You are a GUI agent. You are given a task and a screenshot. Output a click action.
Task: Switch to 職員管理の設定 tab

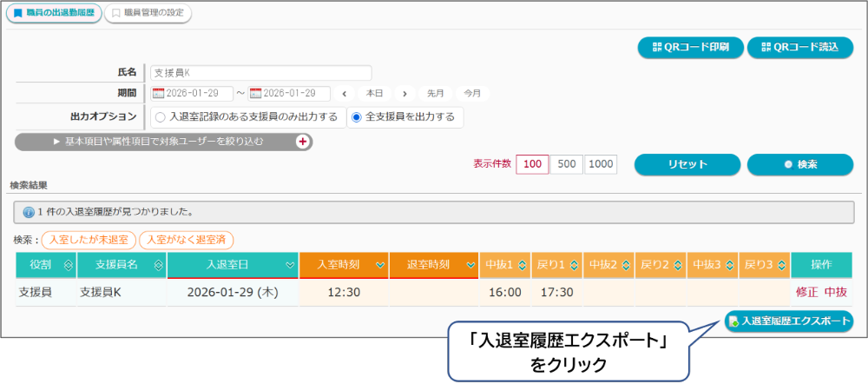(148, 14)
